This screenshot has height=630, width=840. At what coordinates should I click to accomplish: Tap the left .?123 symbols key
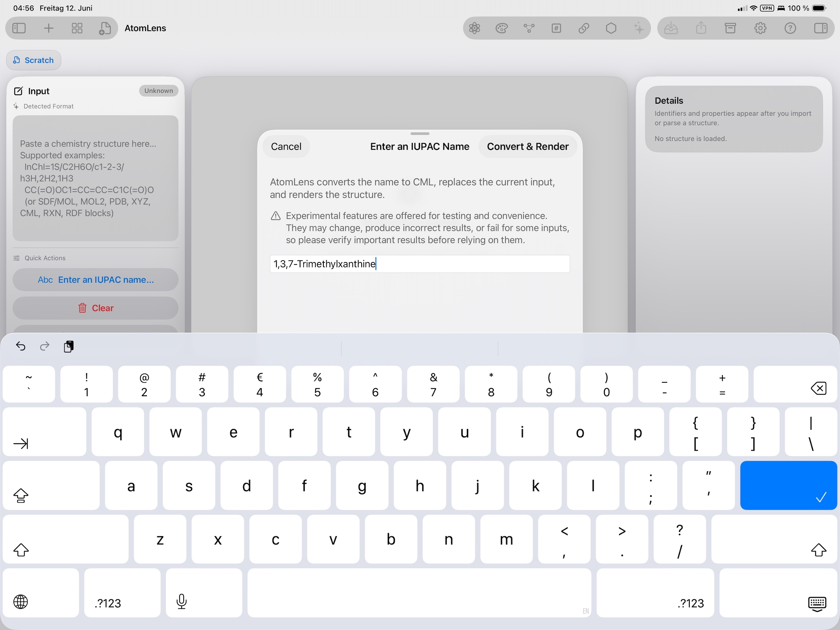coord(122,593)
